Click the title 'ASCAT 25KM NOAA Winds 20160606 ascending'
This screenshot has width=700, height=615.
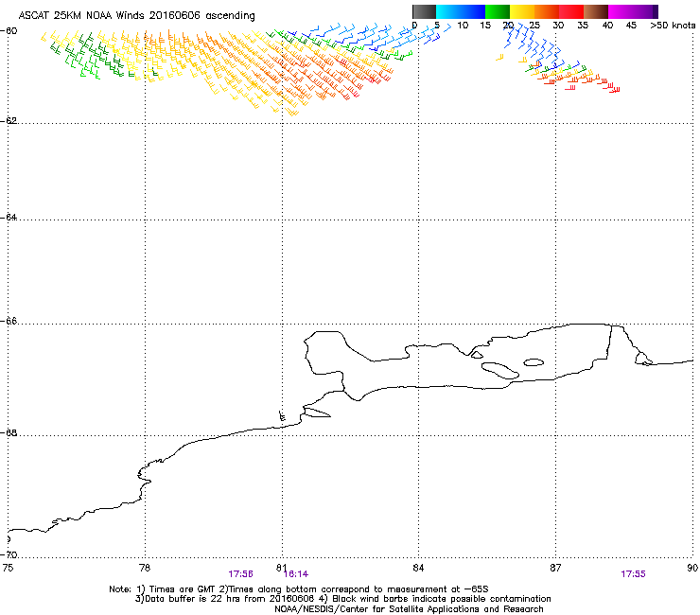coord(136,16)
